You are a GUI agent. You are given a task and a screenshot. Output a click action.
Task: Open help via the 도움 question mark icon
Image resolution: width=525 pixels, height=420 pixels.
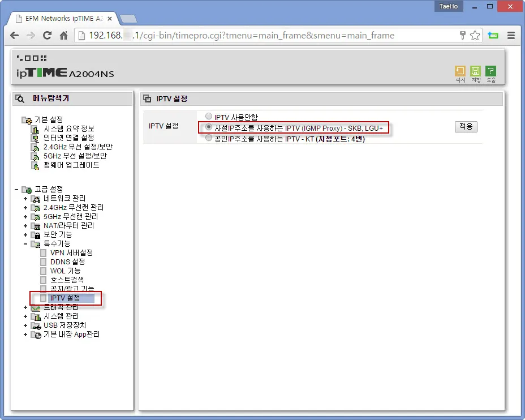[490, 71]
